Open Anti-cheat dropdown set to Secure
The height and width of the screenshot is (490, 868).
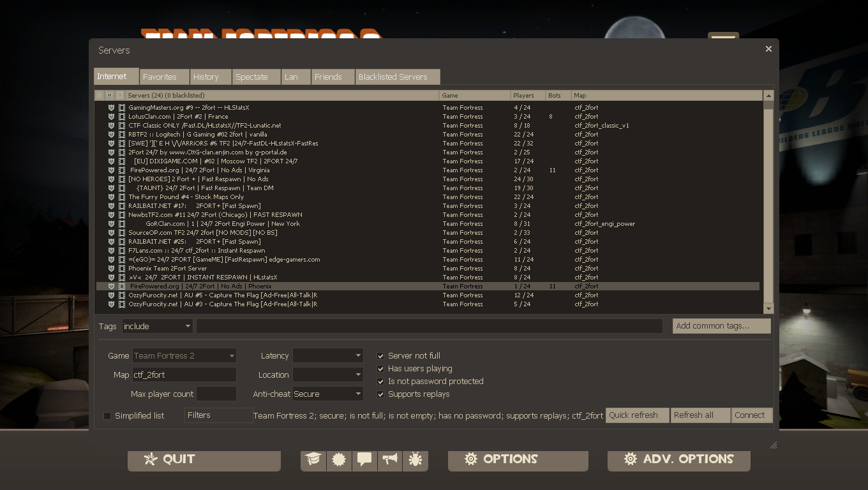tap(328, 394)
